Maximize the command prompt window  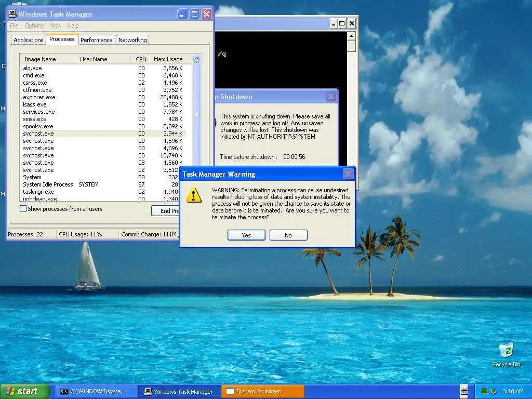click(342, 23)
